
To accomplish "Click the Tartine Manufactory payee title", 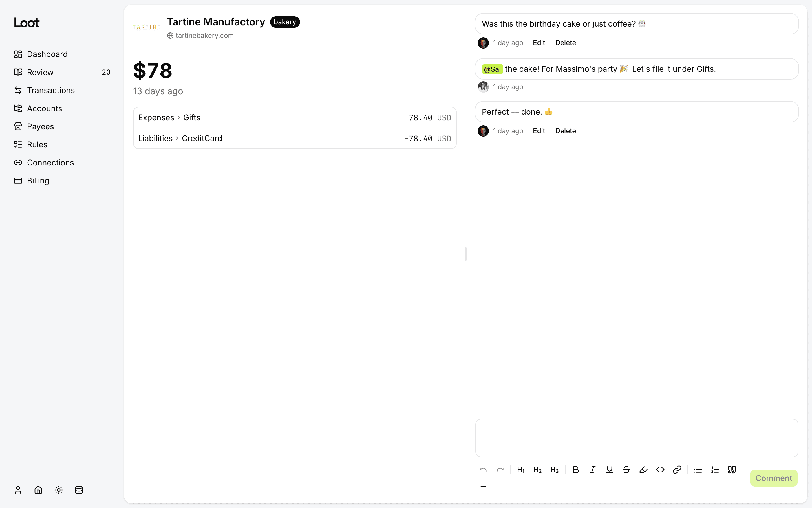I will click(216, 22).
